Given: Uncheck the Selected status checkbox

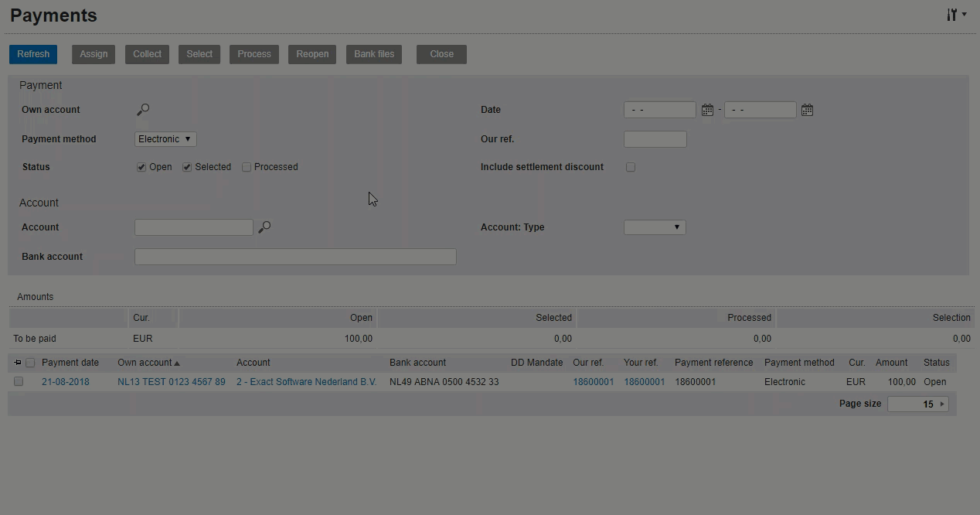Looking at the screenshot, I should tap(187, 167).
